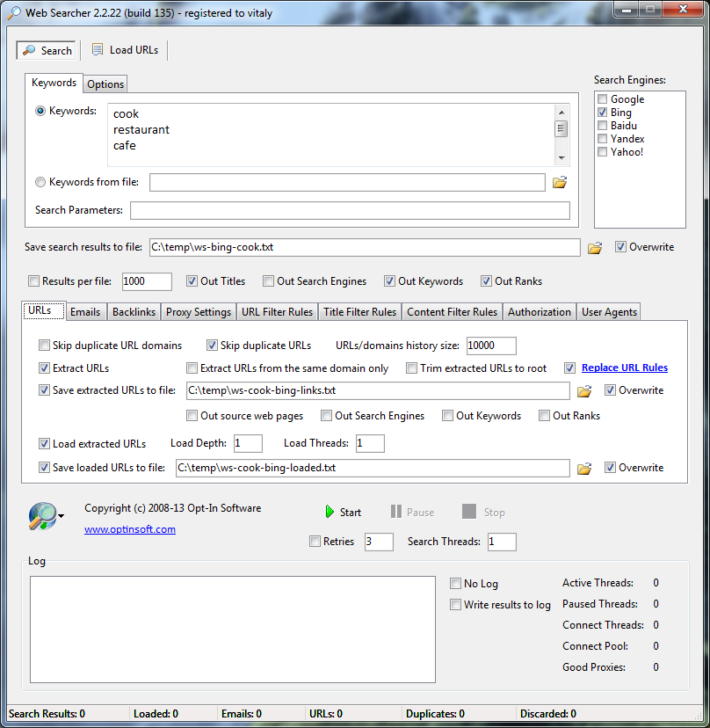Click keywords list scroll-down arrow
Image resolution: width=710 pixels, height=728 pixels.
click(x=561, y=158)
